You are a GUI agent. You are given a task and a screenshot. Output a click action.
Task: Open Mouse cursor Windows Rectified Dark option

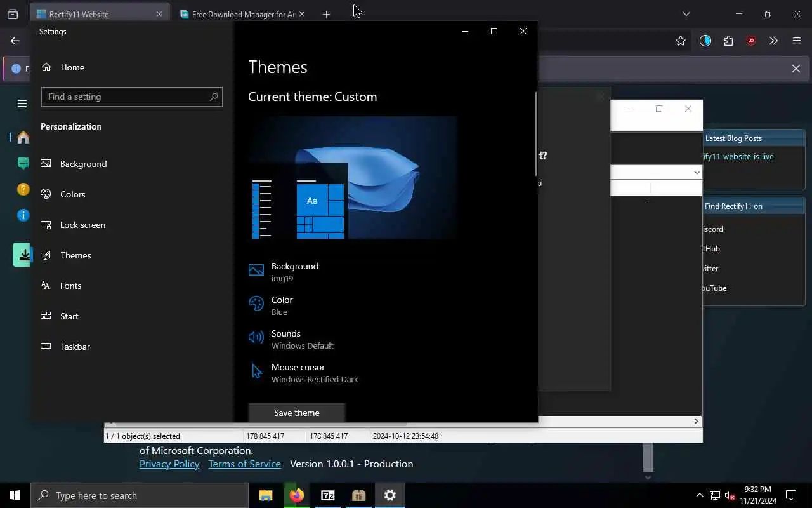[303, 373]
